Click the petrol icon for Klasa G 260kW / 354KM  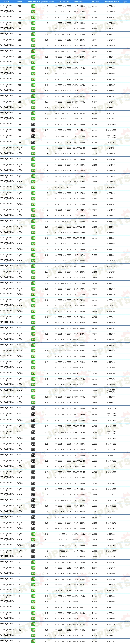click(x=33, y=539)
